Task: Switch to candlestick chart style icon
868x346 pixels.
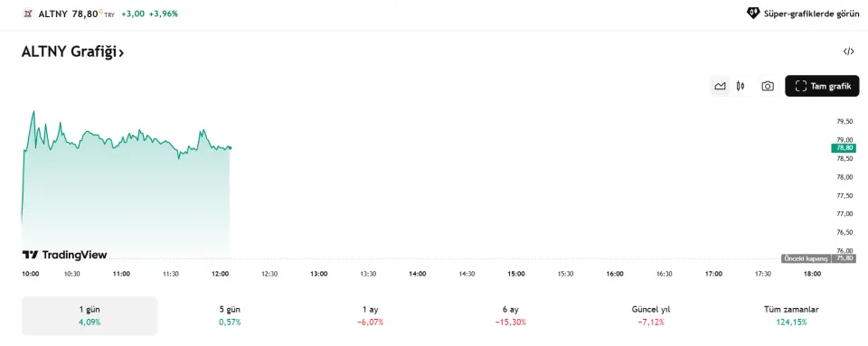Action: tap(741, 86)
